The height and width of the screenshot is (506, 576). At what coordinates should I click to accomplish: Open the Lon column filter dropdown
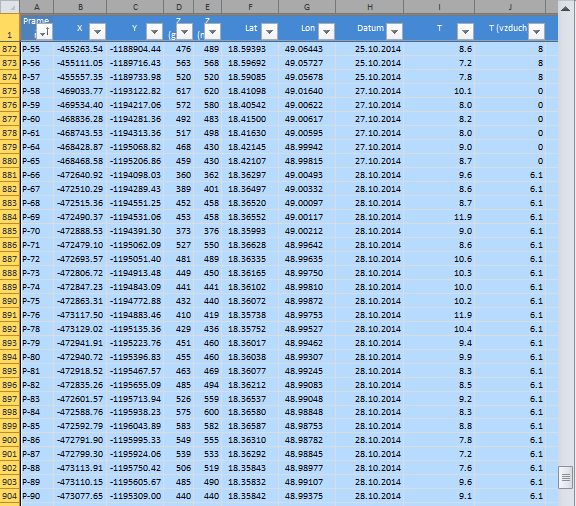tap(326, 32)
